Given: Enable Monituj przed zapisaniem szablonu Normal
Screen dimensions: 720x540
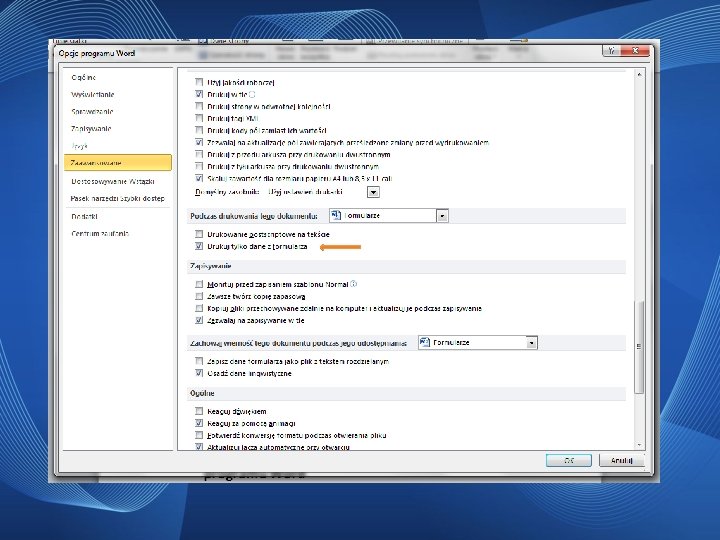Looking at the screenshot, I should coord(199,284).
